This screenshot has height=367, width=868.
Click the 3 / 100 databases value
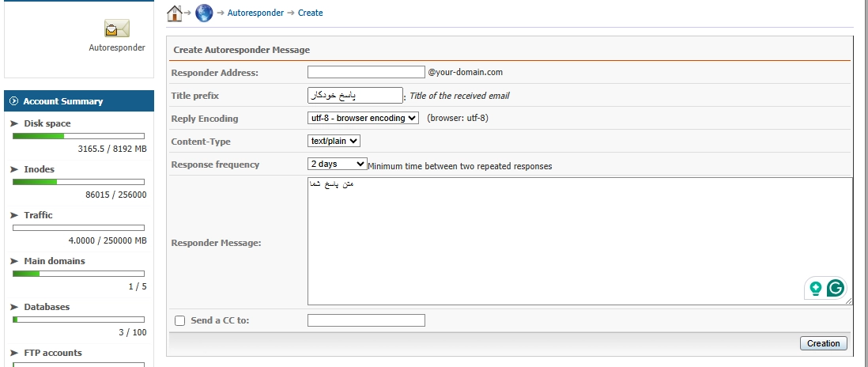[x=133, y=333]
